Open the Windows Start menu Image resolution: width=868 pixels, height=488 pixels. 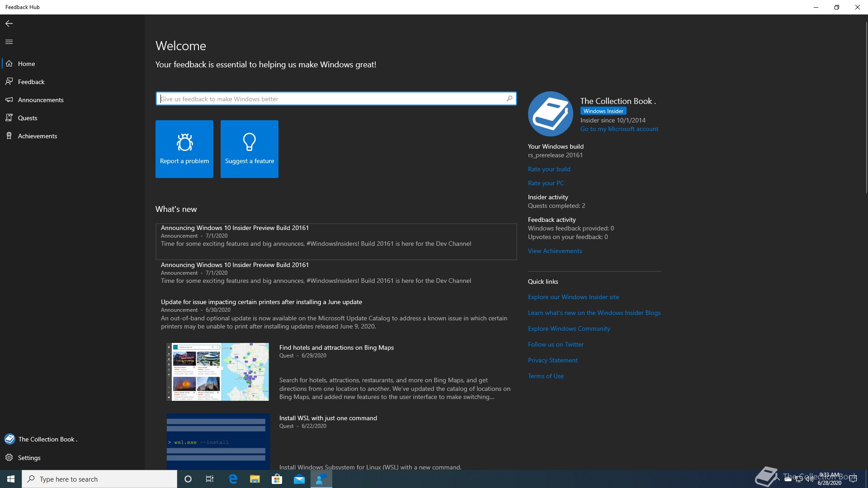coord(11,479)
